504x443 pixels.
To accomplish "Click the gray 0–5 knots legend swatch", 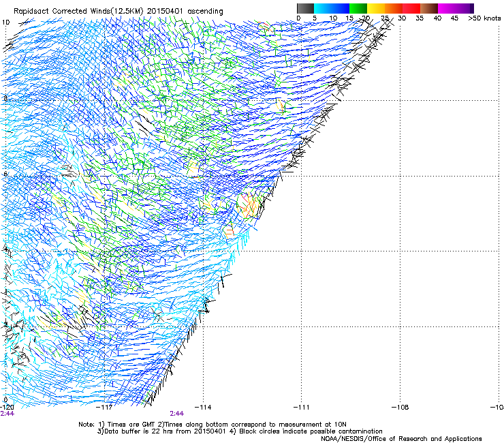I will tap(305, 8).
